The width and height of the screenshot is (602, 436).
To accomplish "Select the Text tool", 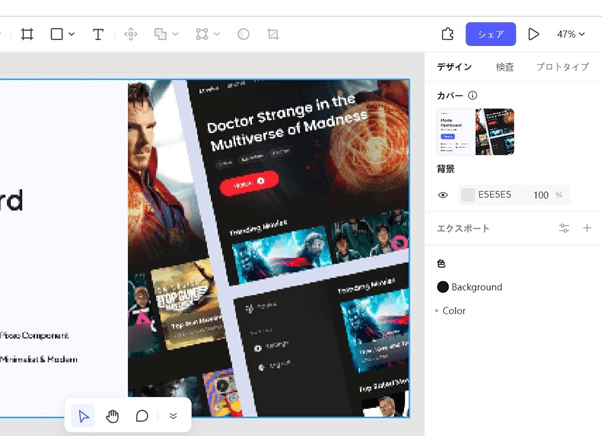I will click(x=98, y=34).
